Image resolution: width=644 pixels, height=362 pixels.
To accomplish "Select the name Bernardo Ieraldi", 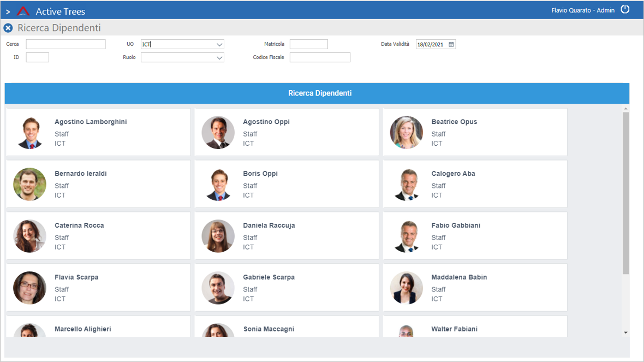I will (x=81, y=174).
